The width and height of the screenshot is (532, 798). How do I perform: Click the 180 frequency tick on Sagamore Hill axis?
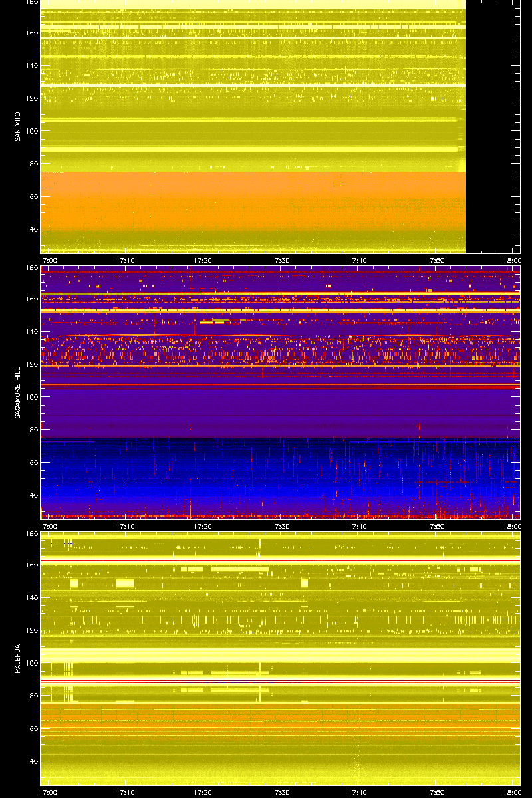click(x=31, y=268)
